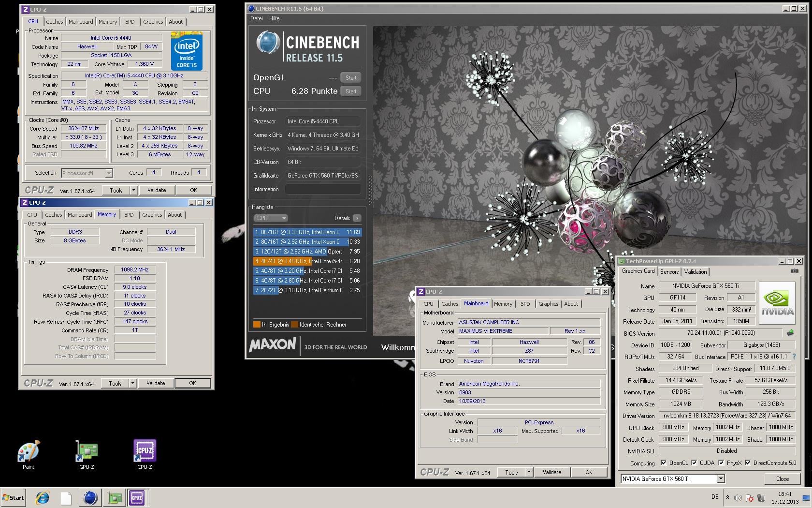Open SPD tab in the Memory CPU-Z window
Image resolution: width=812 pixels, height=508 pixels.
129,215
